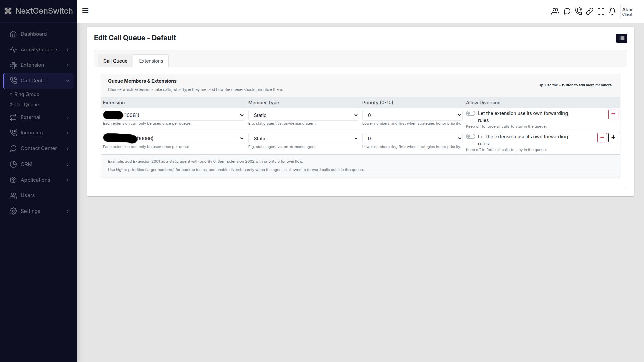The width and height of the screenshot is (644, 362).
Task: Remove the 10081 extension row
Action: click(613, 114)
